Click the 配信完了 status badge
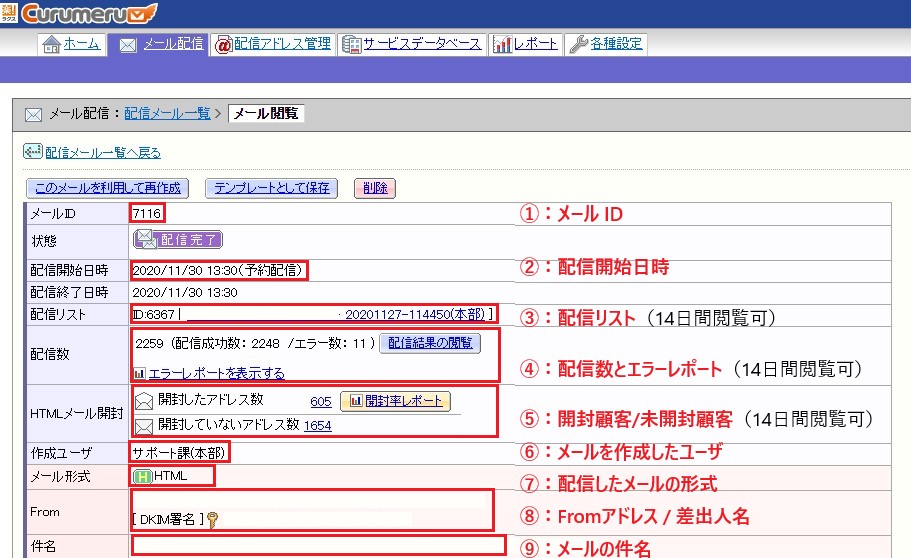This screenshot has width=911, height=558. pos(178,239)
